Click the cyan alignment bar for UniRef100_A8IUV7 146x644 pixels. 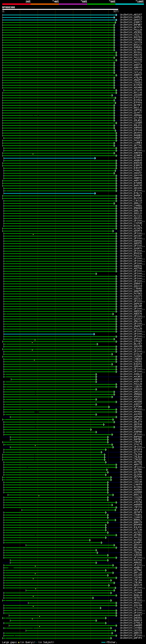click(x=60, y=15)
